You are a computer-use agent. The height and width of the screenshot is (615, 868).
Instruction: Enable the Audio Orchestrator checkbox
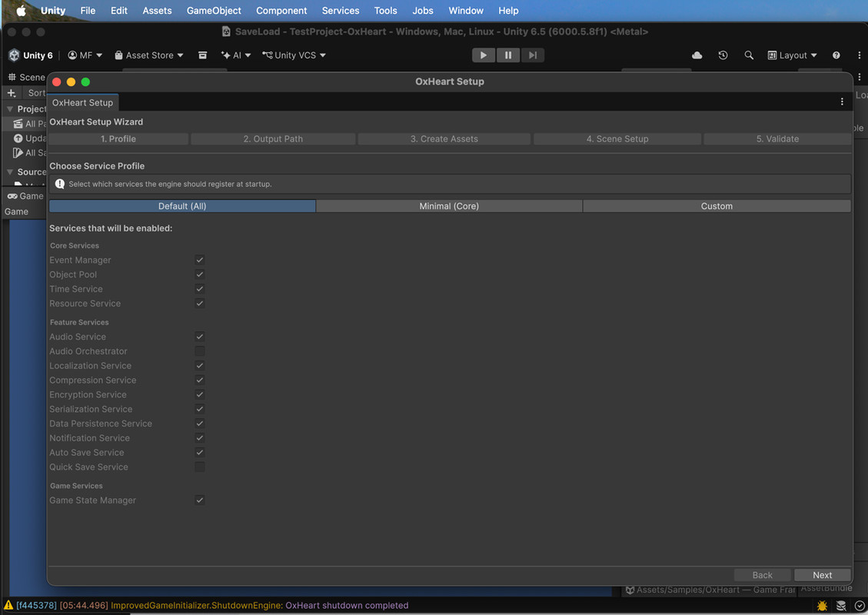200,351
